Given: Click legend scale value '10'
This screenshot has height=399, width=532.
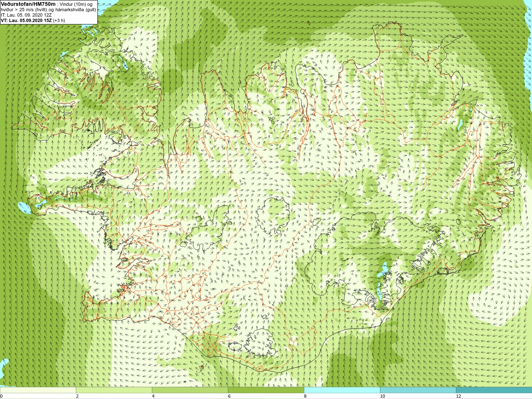Looking at the screenshot, I should click(382, 396).
